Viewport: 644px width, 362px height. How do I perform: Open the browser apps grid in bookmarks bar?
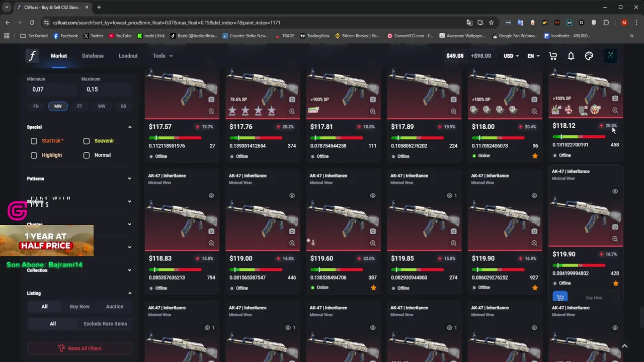(x=7, y=36)
